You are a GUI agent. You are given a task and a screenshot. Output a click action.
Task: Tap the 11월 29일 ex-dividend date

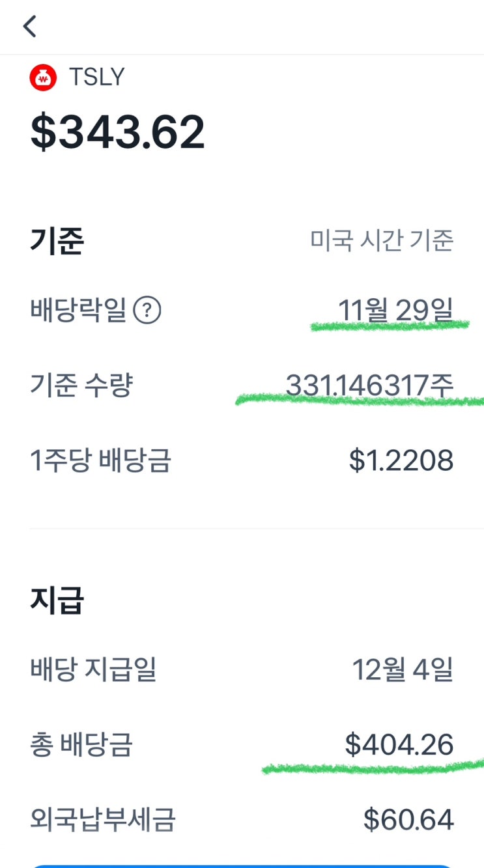tap(395, 310)
